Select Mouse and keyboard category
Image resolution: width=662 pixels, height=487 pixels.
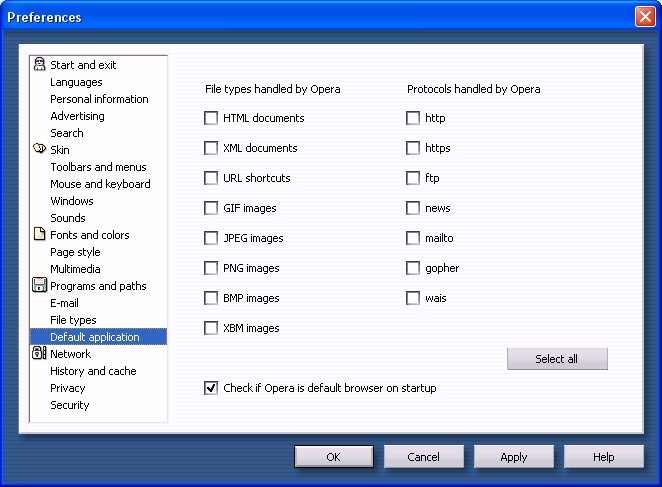[100, 184]
